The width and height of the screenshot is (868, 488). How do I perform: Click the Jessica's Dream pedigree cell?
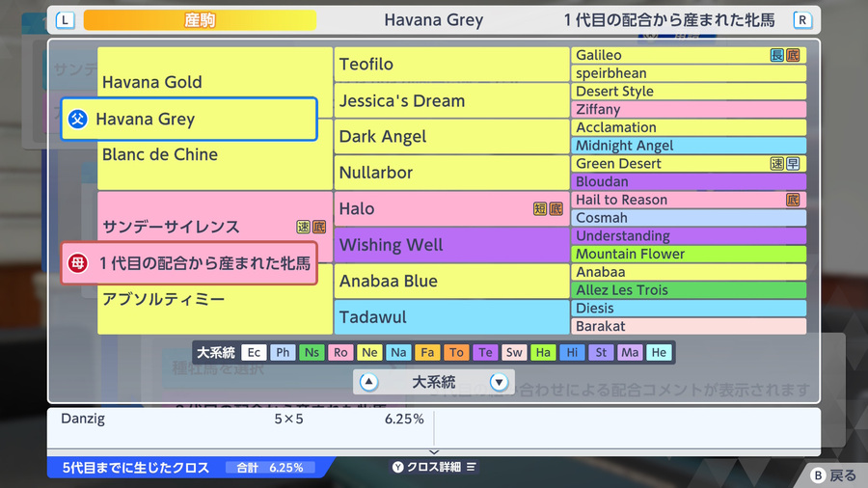451,100
